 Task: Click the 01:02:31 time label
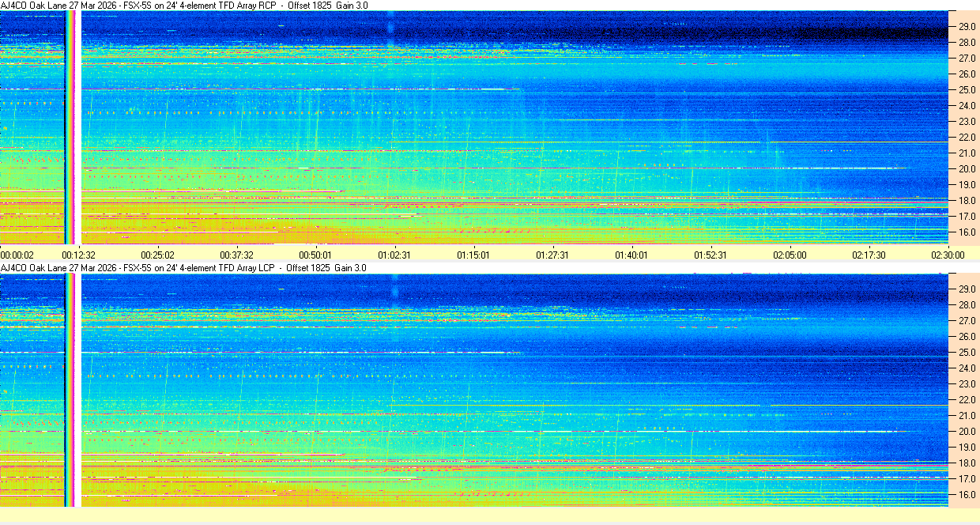click(x=394, y=255)
